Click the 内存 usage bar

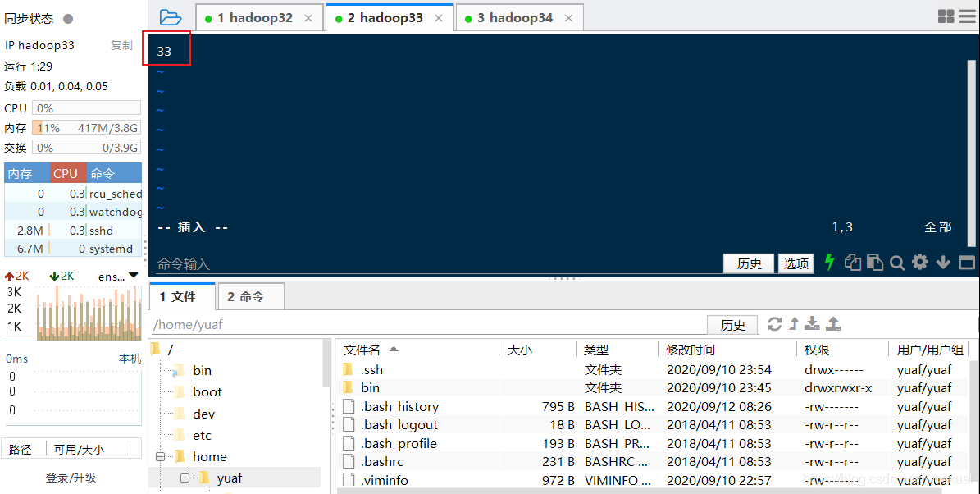(86, 127)
